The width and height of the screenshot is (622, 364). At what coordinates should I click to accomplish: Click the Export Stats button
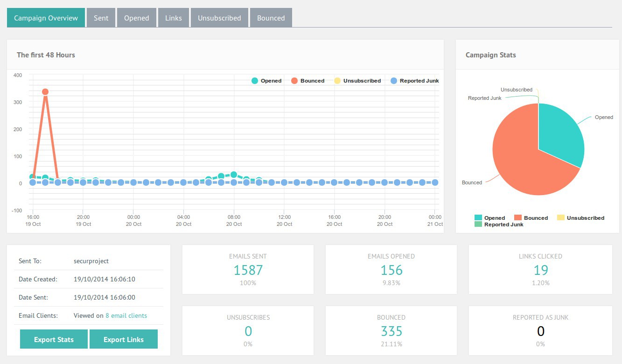click(x=54, y=339)
